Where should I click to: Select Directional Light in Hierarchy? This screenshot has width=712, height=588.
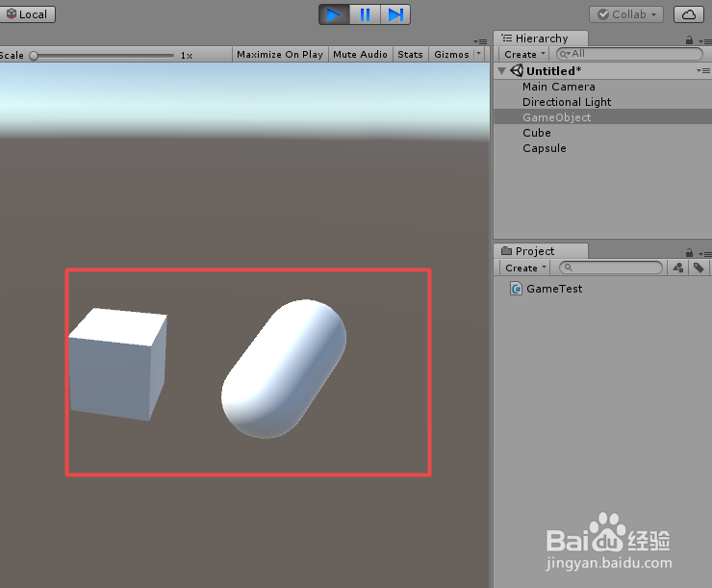[x=603, y=102]
